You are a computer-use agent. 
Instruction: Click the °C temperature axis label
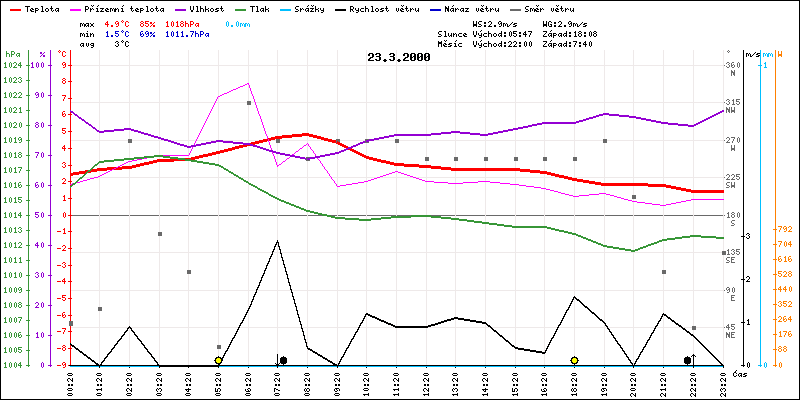64,53
